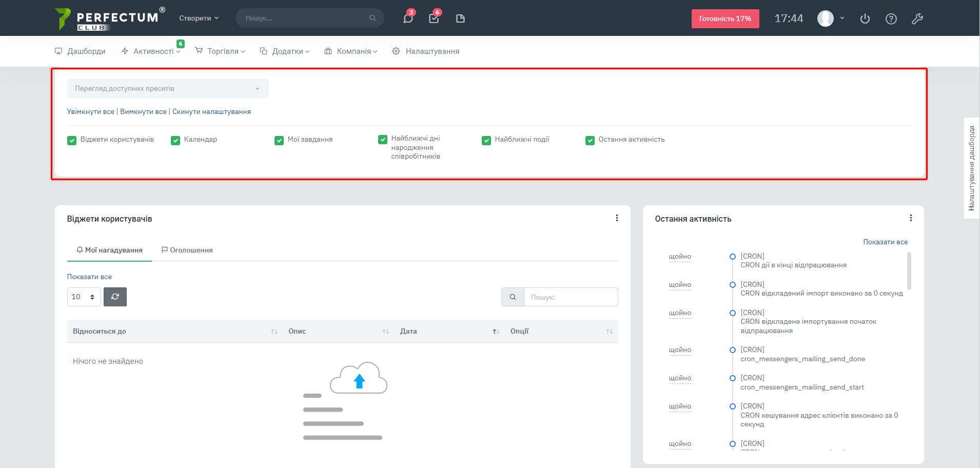Switch to the Оголошення tab

[x=187, y=250]
